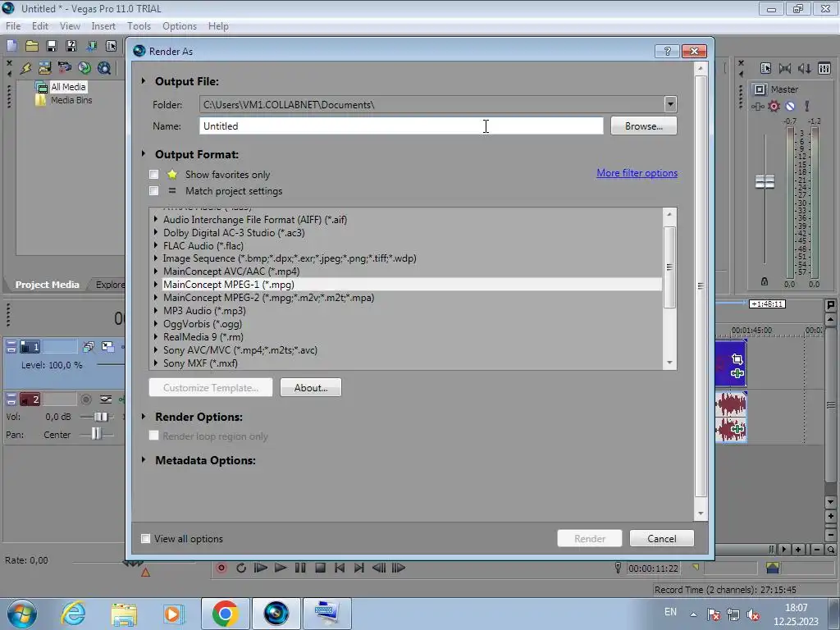The width and height of the screenshot is (840, 630).
Task: Click the More filter options link
Action: tap(637, 173)
